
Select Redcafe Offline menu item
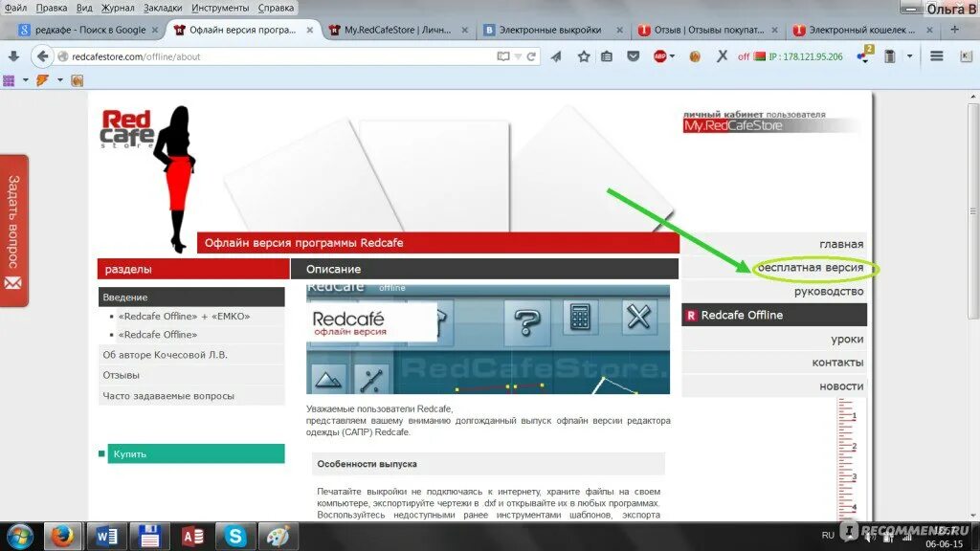coord(773,315)
